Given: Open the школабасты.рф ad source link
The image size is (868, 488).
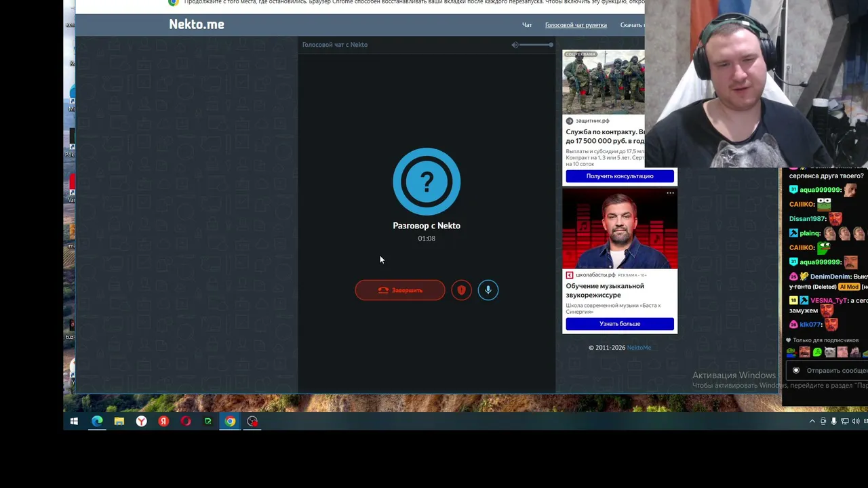Looking at the screenshot, I should (595, 275).
